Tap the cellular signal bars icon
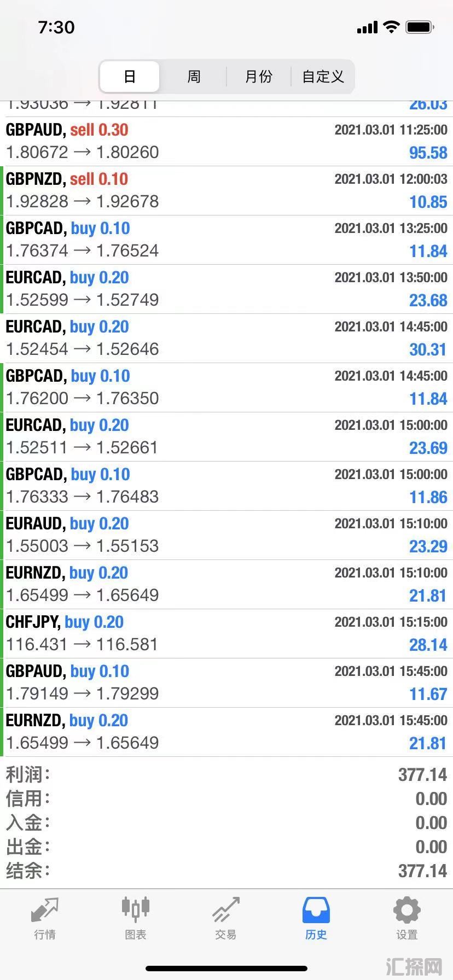Screen dimensions: 453x980 tap(367, 27)
